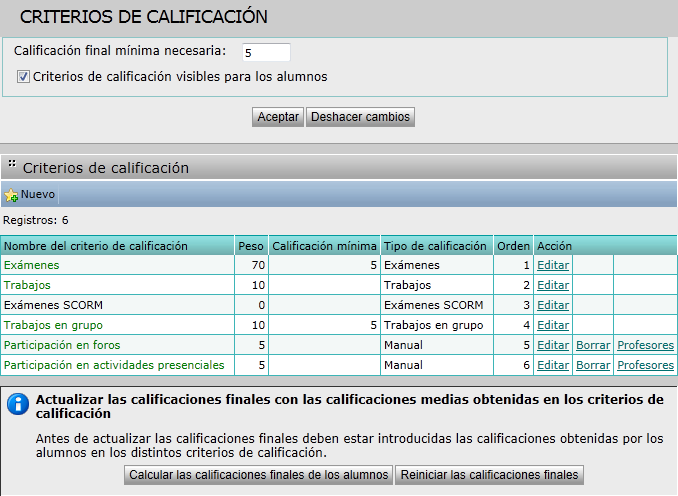Select the Trabajos criterion name
The image size is (678, 496).
click(27, 285)
